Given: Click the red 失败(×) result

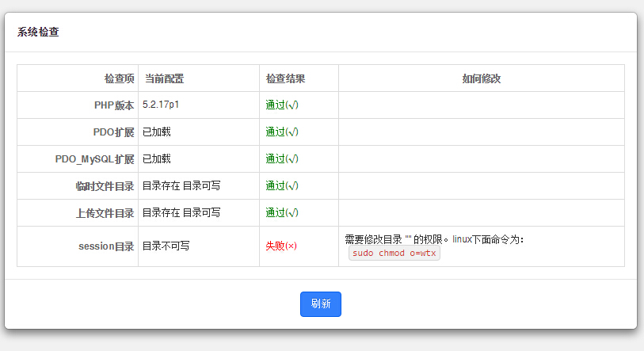Looking at the screenshot, I should 281,246.
